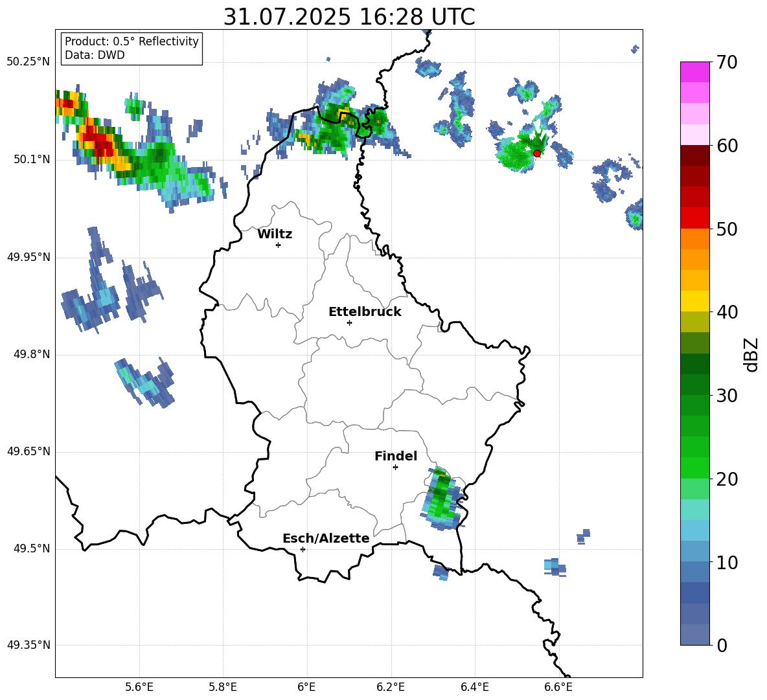767x700 pixels.
Task: Click the 50.1°N latitude label
Action: coord(31,159)
